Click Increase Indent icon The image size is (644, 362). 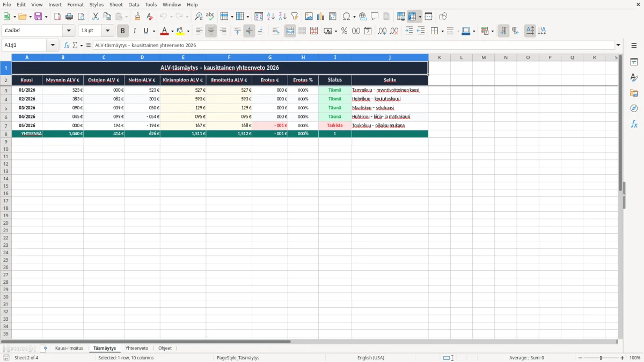click(x=409, y=31)
